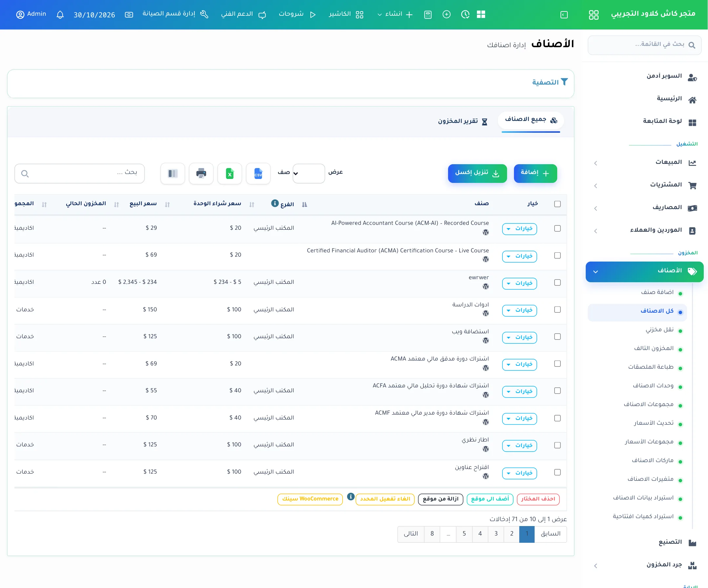Click the التالي pagination button
Screen dimensions: 708x588
(411, 534)
